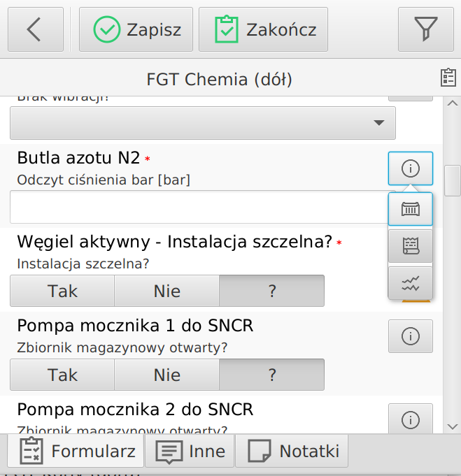
Task: Switch to the Notatki tab
Action: 292,451
